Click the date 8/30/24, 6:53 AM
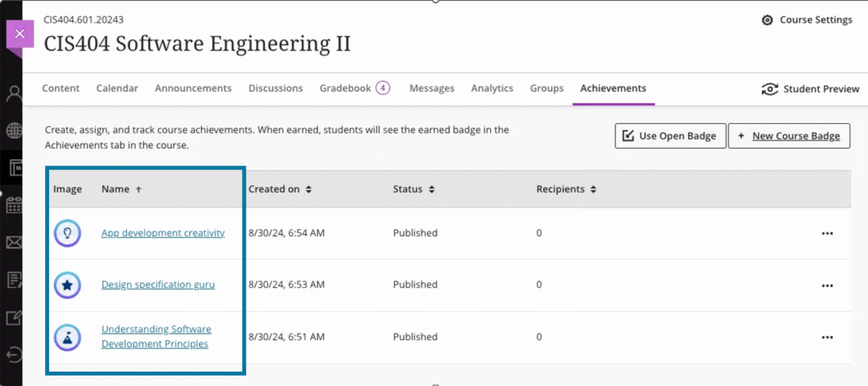 [286, 285]
